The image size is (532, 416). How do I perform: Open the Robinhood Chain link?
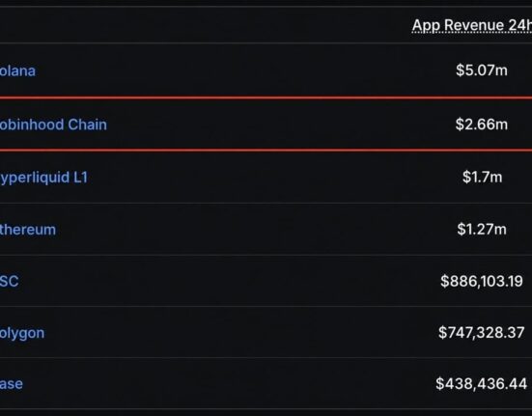click(x=53, y=125)
